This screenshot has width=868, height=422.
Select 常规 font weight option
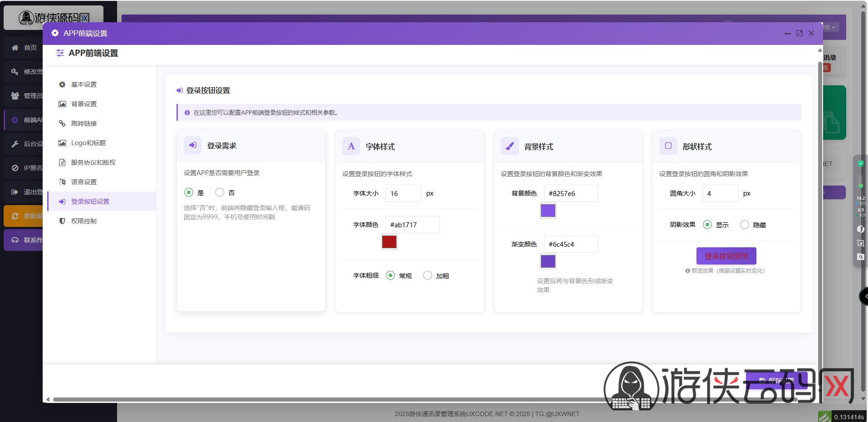tap(390, 275)
